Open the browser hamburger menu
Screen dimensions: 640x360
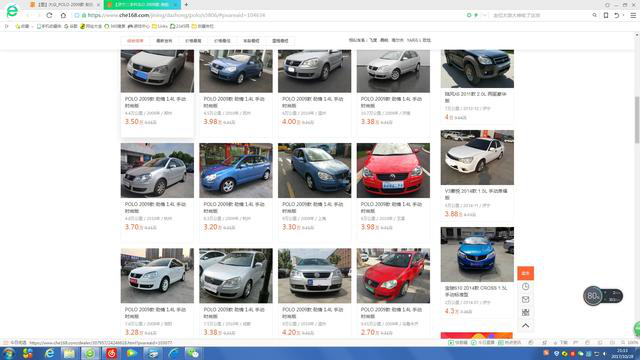coord(633,15)
